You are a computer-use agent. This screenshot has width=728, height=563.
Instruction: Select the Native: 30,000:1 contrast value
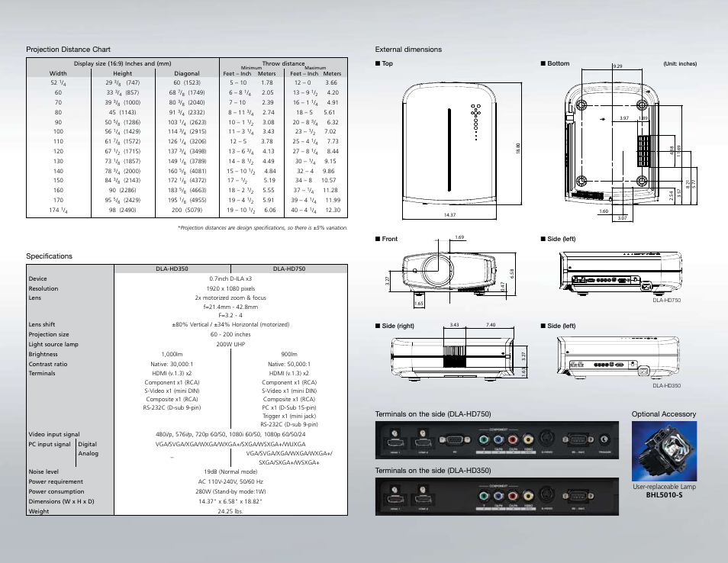(x=172, y=364)
